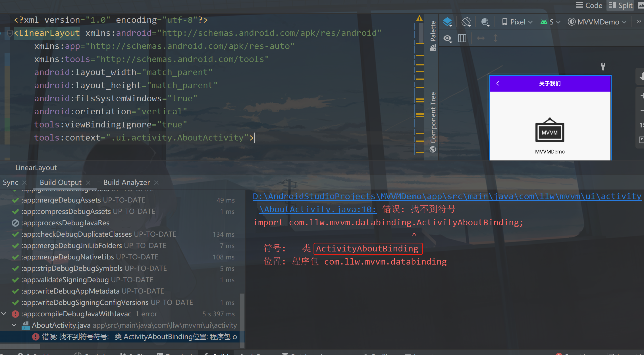Open the Pixel device dropdown
Screen dimensions: 644x355
(x=517, y=22)
